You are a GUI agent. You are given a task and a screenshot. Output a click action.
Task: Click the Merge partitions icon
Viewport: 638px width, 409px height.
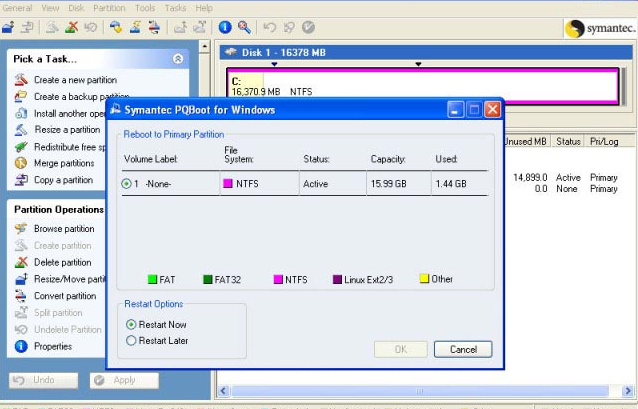(x=20, y=163)
